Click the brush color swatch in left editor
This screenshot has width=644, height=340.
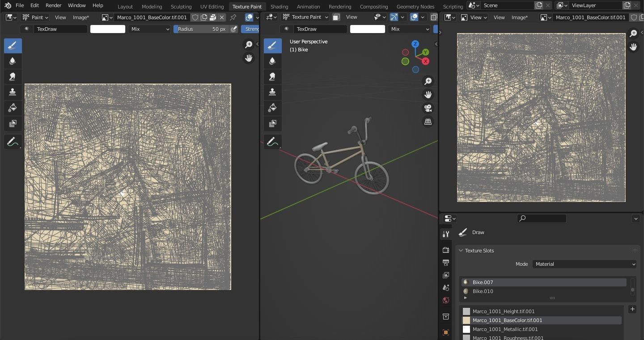coord(108,29)
